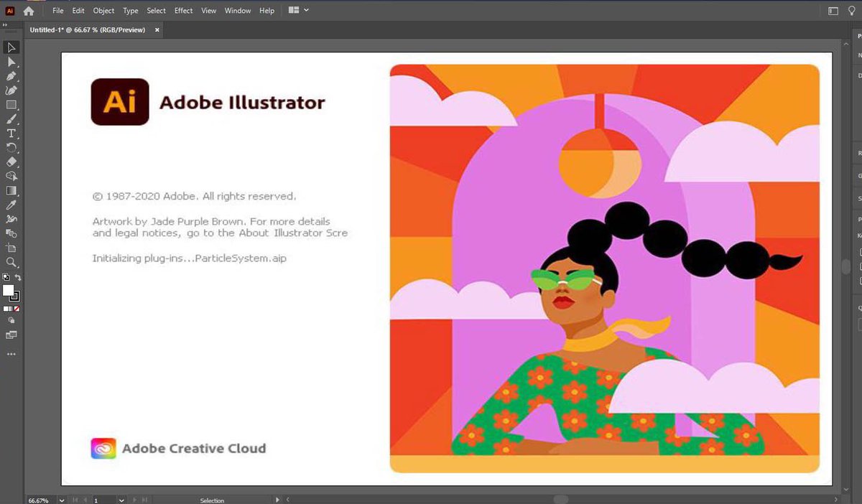Click Default Fill and Stroke icon
The height and width of the screenshot is (504, 862).
[6, 277]
